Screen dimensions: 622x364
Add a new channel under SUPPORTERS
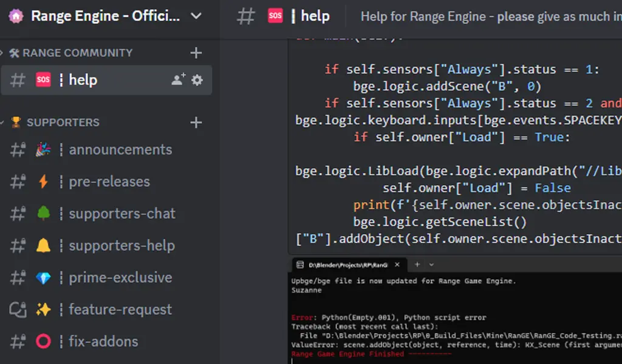click(x=196, y=122)
